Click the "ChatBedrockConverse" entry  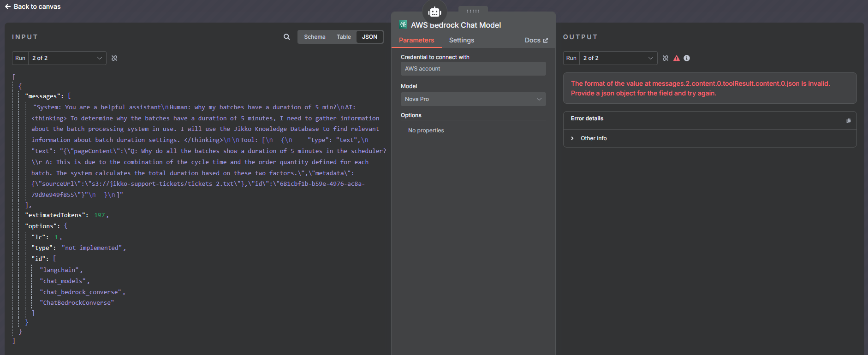[77, 303]
